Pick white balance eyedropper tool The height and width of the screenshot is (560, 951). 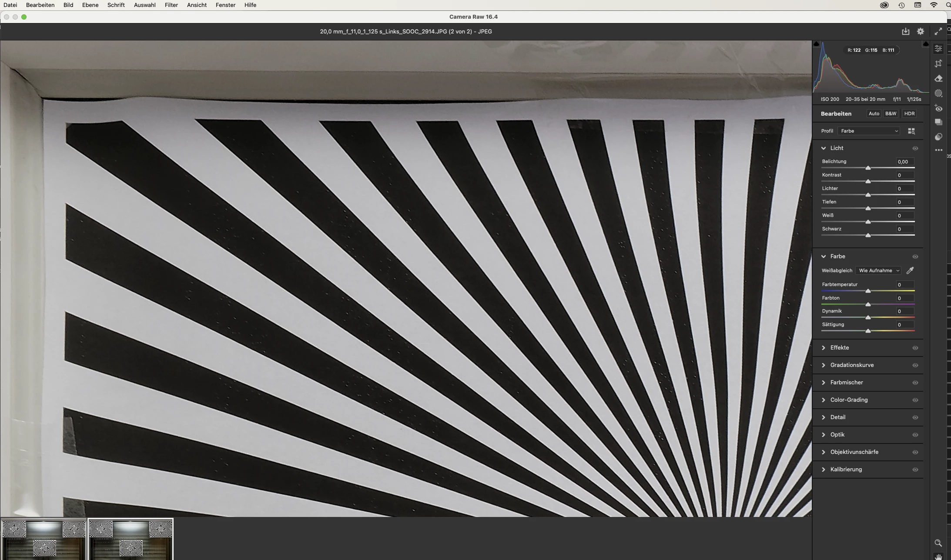click(x=910, y=270)
